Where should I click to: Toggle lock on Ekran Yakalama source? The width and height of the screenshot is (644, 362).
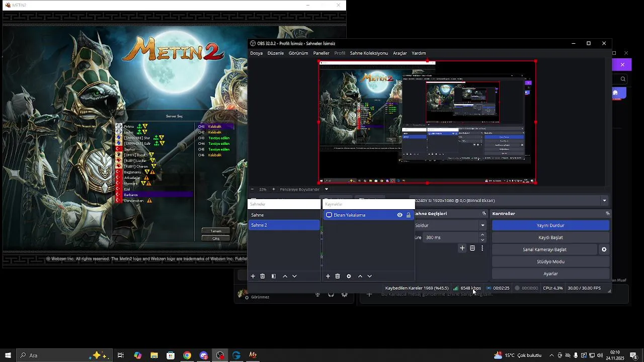click(x=409, y=215)
